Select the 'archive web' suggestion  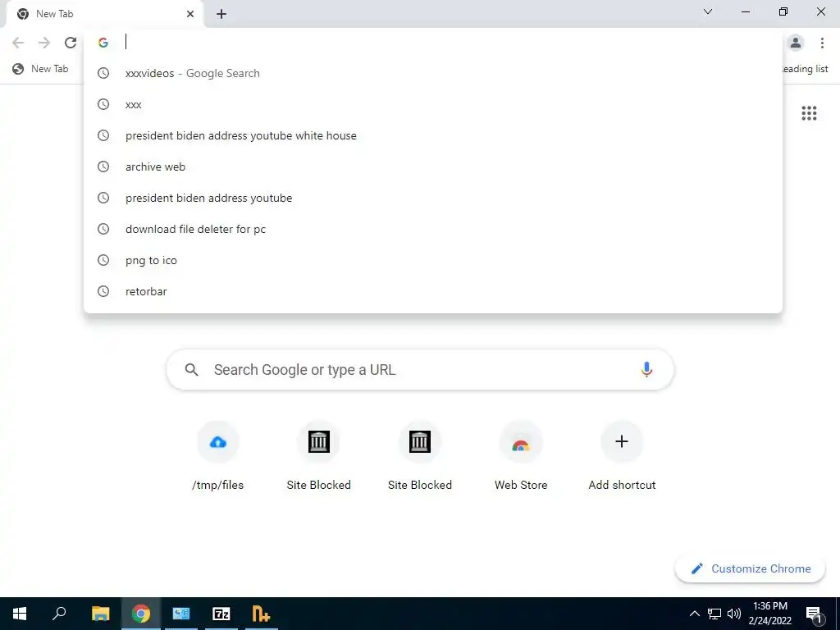[433, 167]
